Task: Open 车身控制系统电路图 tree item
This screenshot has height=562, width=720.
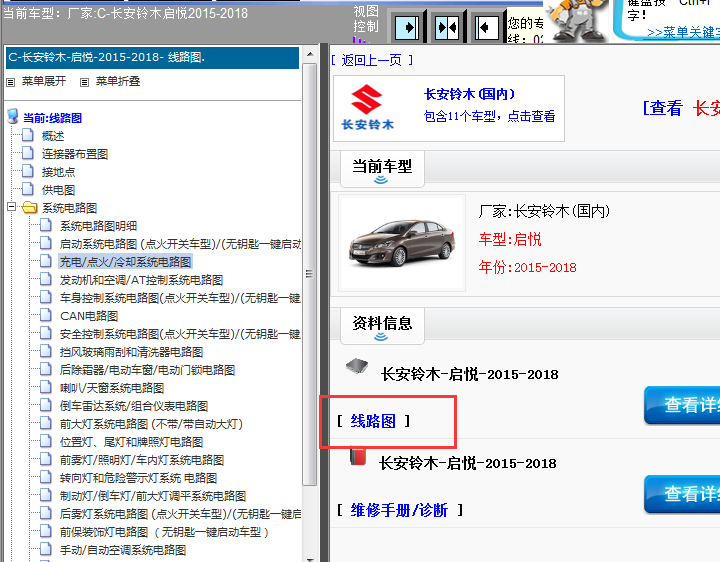Action: coord(180,298)
